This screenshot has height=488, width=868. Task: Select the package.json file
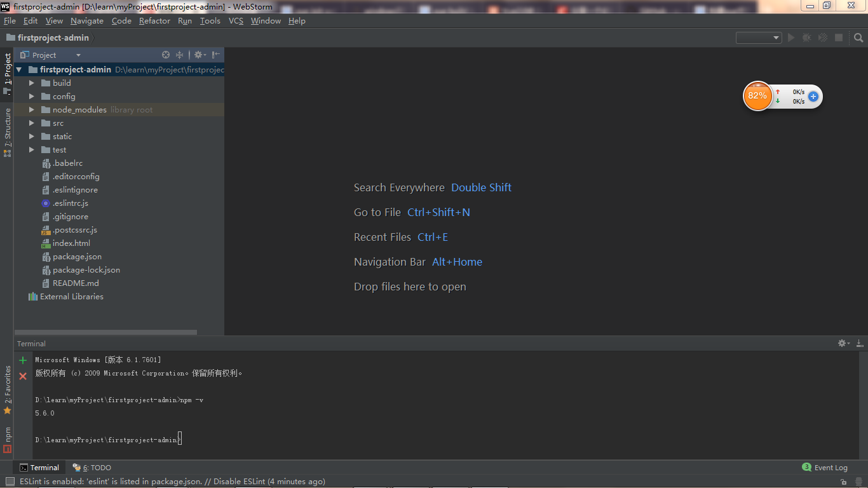coord(71,257)
